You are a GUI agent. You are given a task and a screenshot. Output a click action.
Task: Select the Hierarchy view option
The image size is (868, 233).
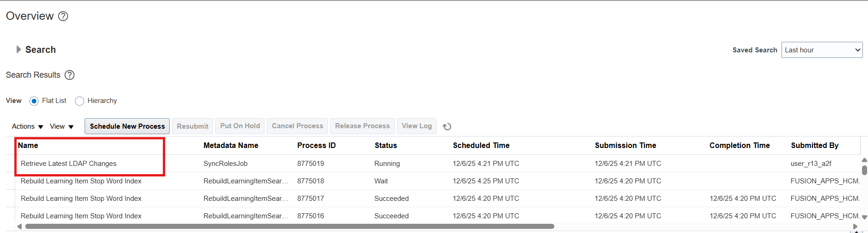click(x=80, y=101)
